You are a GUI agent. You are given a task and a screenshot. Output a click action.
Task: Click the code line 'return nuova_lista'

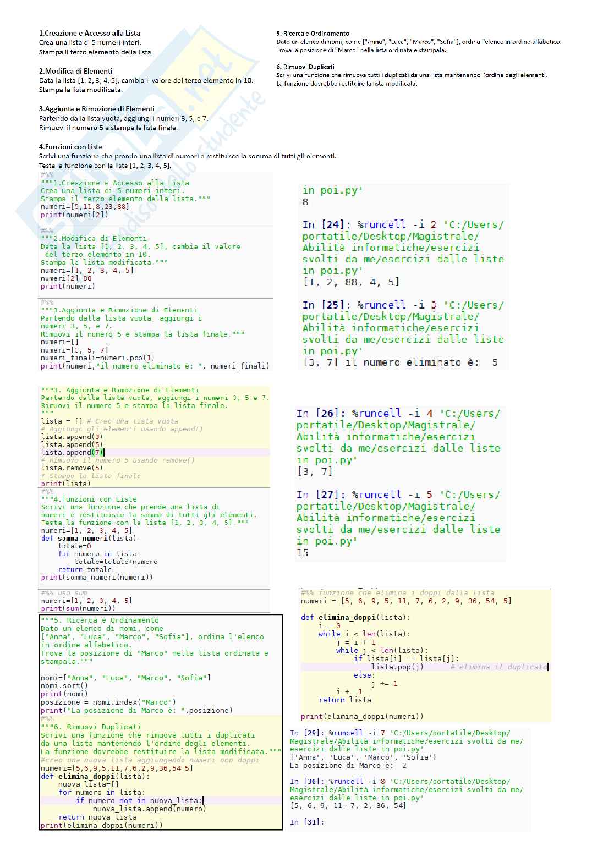click(97, 817)
